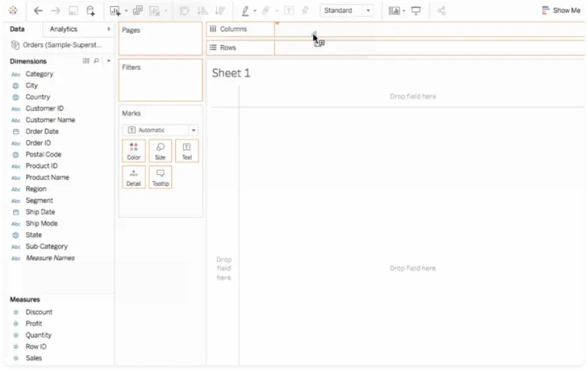Open the highlight pen dropdown arrow
Image resolution: width=588 pixels, height=371 pixels.
coord(255,11)
